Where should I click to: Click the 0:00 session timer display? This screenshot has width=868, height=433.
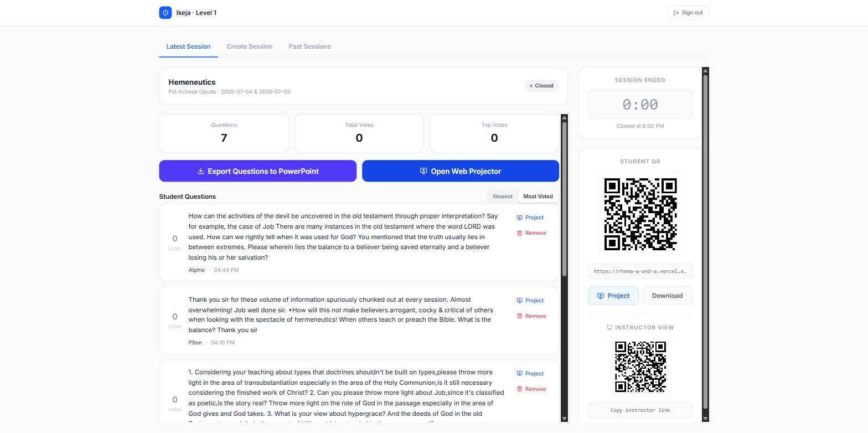pos(640,104)
